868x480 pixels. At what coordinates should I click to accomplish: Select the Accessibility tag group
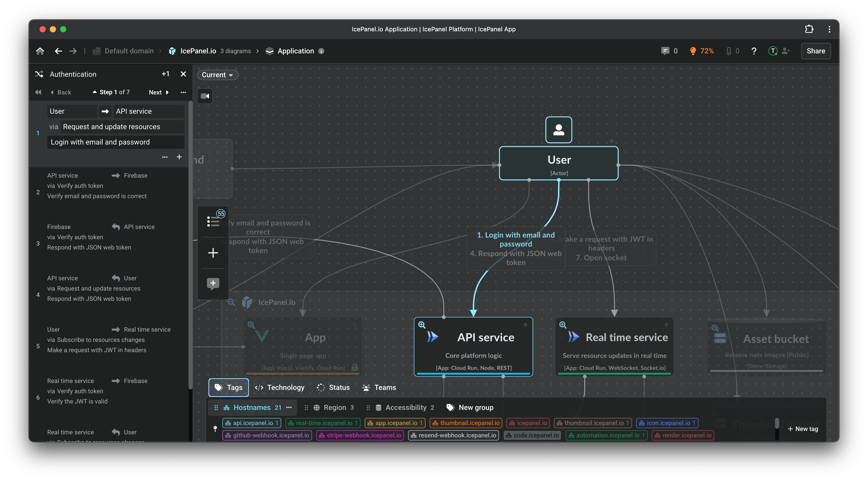(405, 408)
